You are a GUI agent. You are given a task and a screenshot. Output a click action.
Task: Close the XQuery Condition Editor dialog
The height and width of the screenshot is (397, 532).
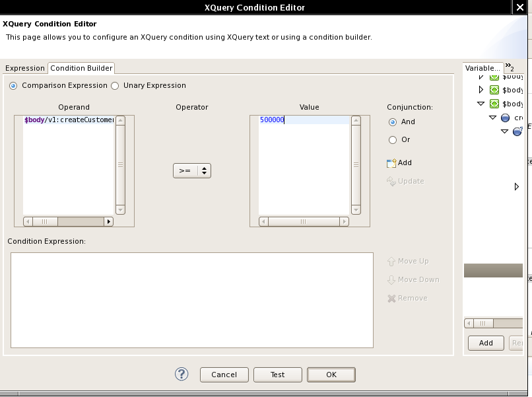[519, 7]
